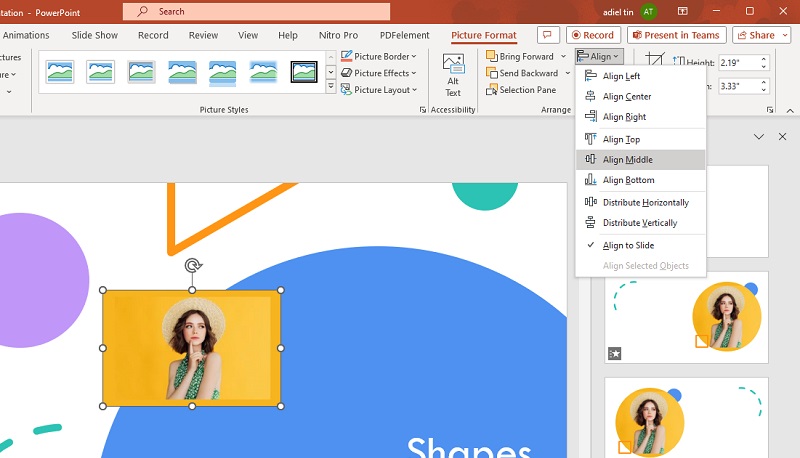The height and width of the screenshot is (458, 800).
Task: Apply fifth picture style with reflection
Action: [222, 72]
